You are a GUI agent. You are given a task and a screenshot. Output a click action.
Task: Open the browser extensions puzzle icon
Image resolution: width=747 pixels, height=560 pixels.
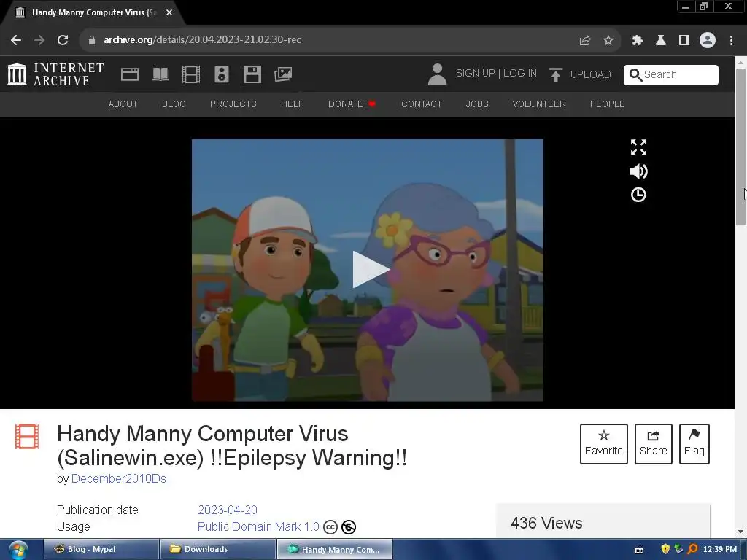tap(637, 40)
